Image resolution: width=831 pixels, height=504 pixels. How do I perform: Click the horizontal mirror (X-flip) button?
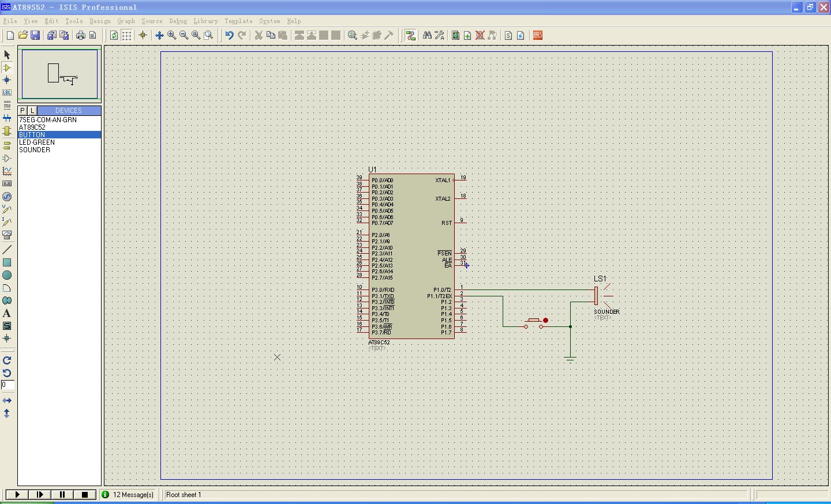click(x=7, y=400)
